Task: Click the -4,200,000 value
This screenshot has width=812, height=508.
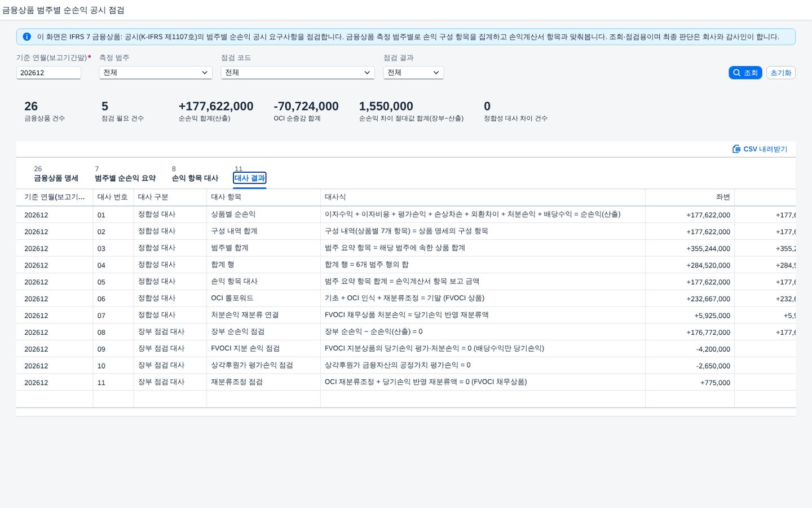Action: point(713,349)
